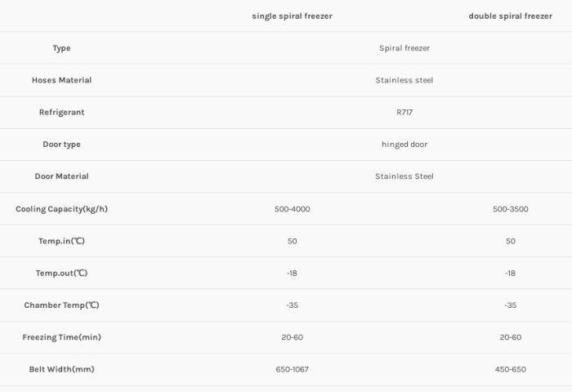Screen dimensions: 572x392
Task: Select the 500-4000 cooling capacity value
Action: pyautogui.click(x=292, y=209)
